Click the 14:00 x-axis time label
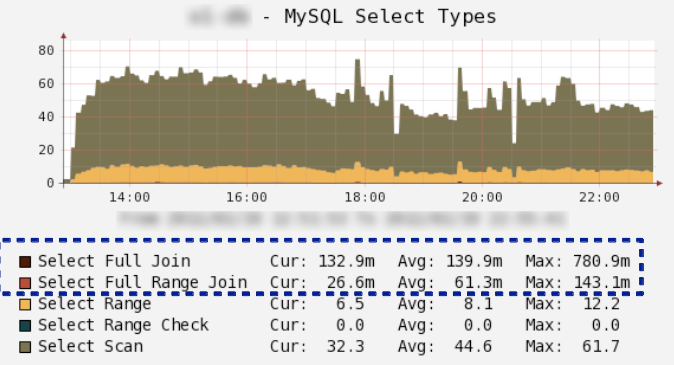The height and width of the screenshot is (365, 674). pyautogui.click(x=129, y=197)
